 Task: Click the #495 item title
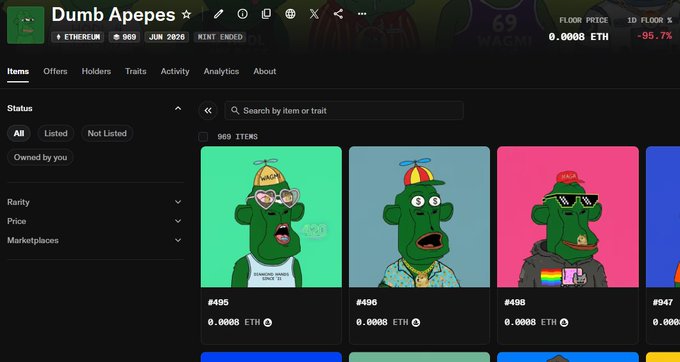218,303
